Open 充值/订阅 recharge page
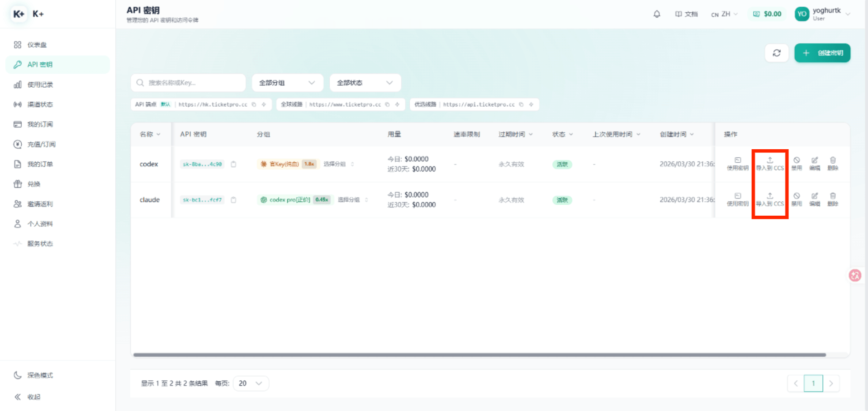Screen dimensions: 868x411 pos(58,144)
